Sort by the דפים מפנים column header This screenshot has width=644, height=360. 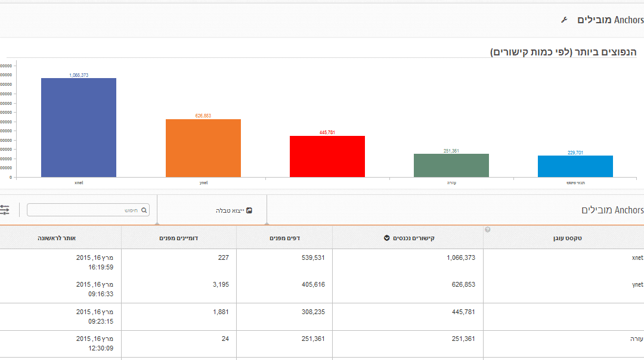click(284, 238)
